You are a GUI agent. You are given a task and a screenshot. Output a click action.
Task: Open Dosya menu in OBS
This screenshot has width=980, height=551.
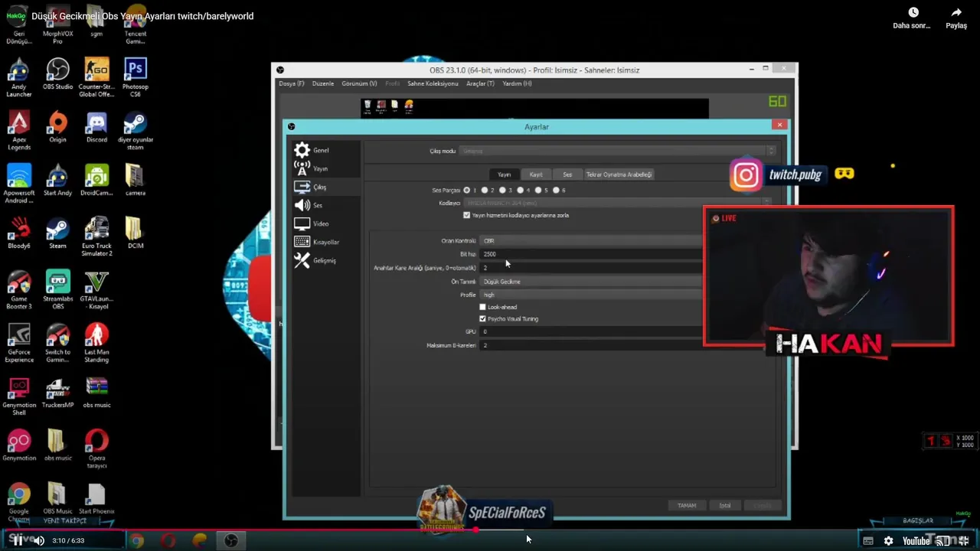tap(291, 83)
